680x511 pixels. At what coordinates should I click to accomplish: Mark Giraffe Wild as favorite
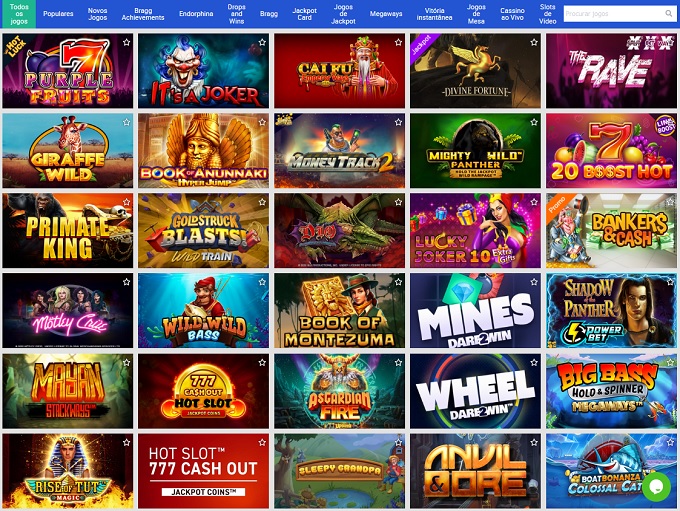(126, 122)
